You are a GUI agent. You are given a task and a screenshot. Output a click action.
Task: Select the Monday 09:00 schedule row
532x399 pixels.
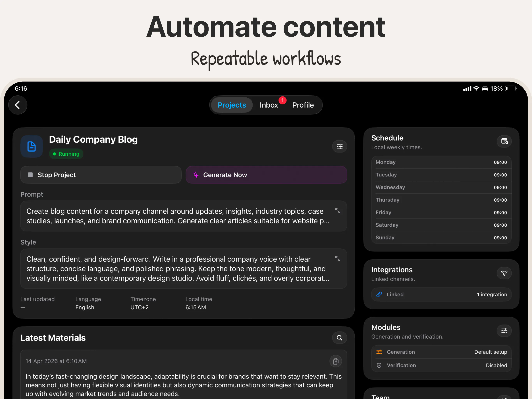point(441,162)
